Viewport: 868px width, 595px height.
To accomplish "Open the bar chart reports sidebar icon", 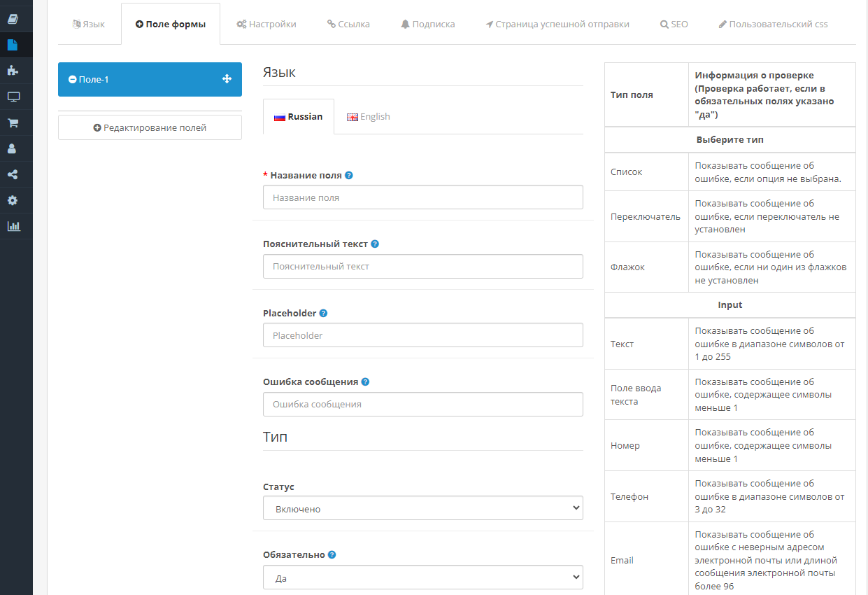I will pos(13,226).
